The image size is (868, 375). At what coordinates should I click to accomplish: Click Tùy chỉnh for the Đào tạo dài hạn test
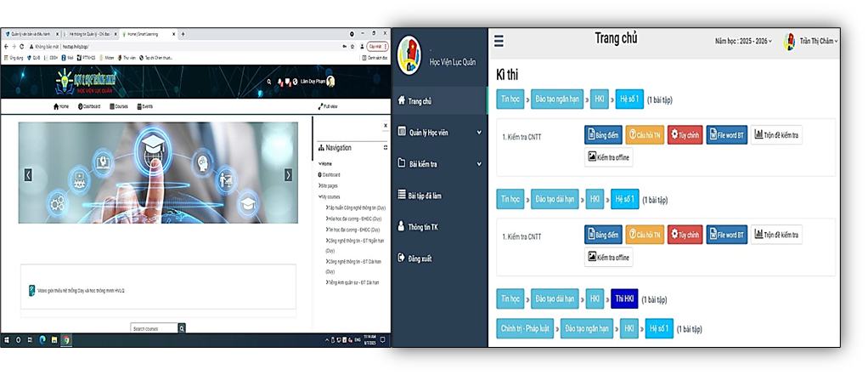point(685,235)
